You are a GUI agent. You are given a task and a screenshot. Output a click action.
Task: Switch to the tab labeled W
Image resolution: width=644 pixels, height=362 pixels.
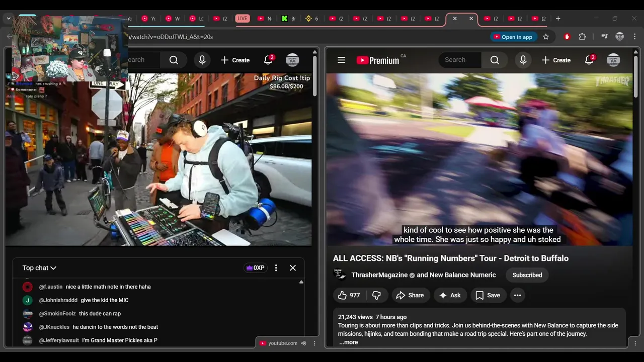tap(173, 19)
